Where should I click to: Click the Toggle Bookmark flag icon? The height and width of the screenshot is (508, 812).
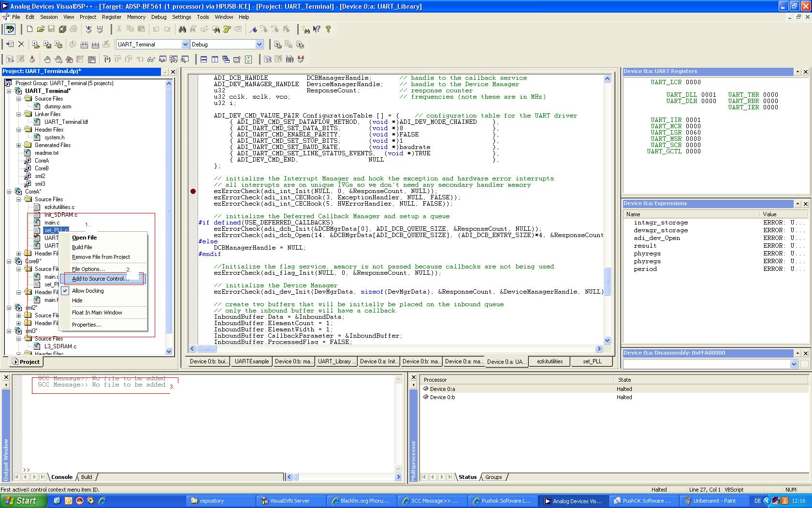click(253, 30)
